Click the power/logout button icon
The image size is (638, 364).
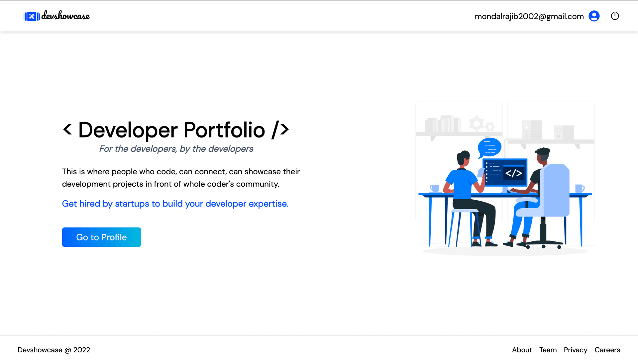point(615,16)
